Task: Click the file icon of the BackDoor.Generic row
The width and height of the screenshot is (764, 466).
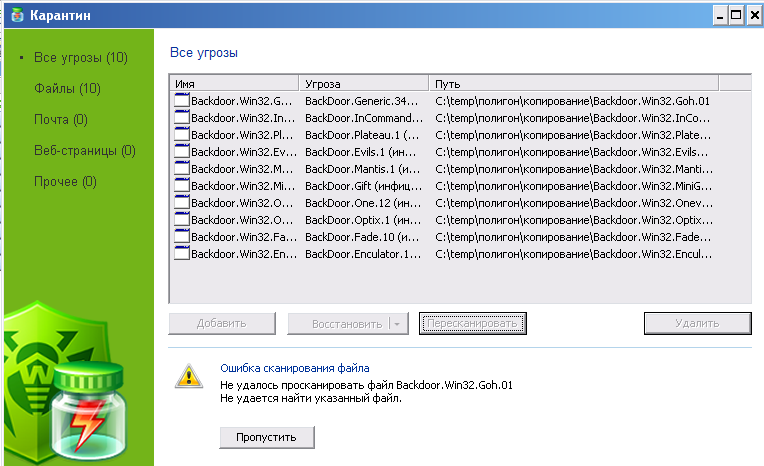Action: pos(181,101)
